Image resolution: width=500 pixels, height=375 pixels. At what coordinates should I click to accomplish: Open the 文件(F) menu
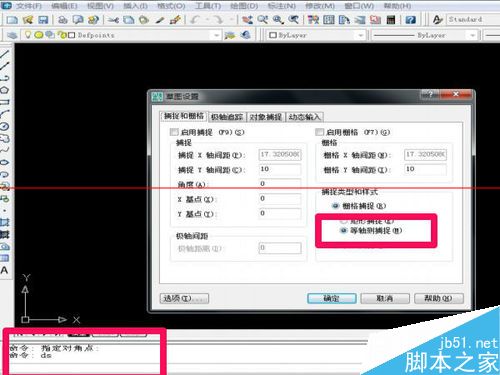[x=29, y=6]
